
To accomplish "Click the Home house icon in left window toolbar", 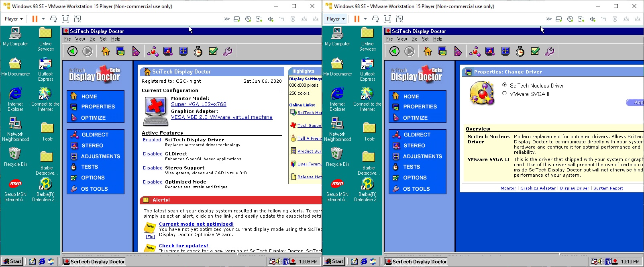I will pyautogui.click(x=106, y=51).
